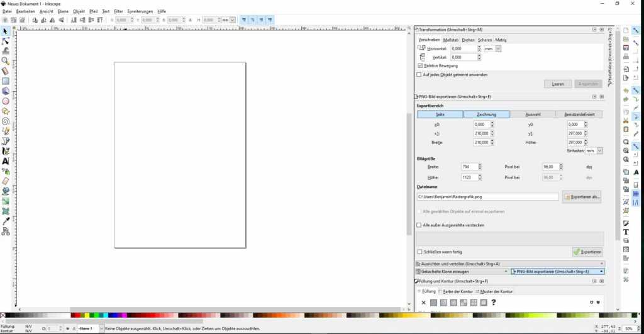This screenshot has width=644, height=334.
Task: Click the Flat color fill icon
Action: click(x=434, y=303)
